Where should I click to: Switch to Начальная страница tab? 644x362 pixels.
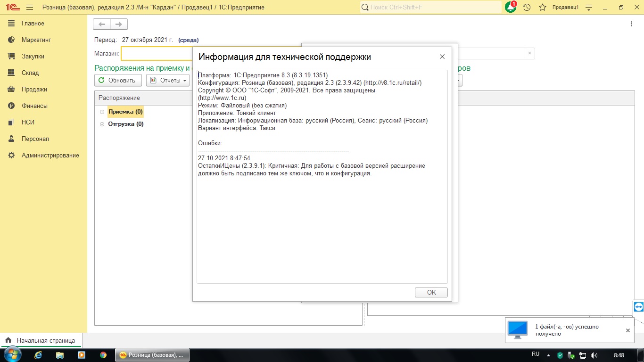(41, 340)
